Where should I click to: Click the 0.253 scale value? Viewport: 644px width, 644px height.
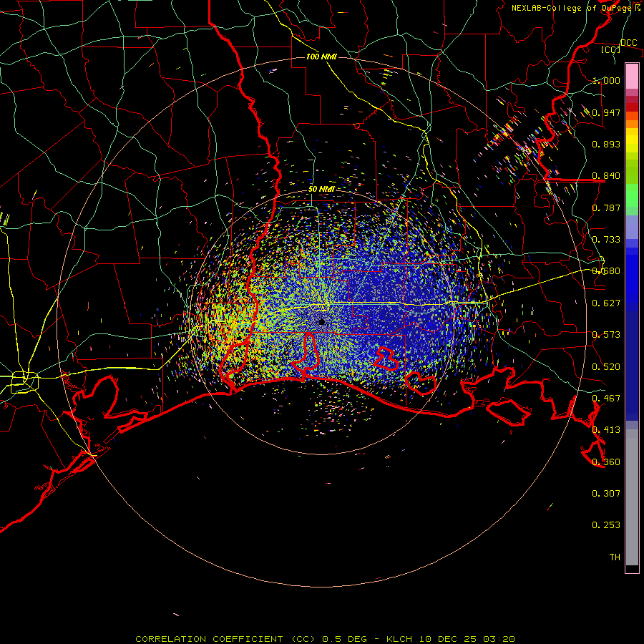pyautogui.click(x=606, y=525)
